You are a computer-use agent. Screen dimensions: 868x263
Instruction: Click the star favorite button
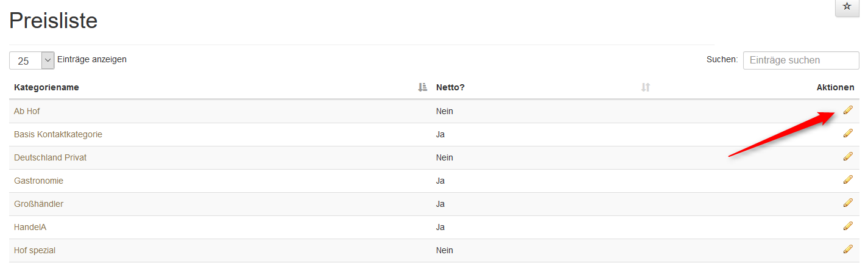coord(847,7)
